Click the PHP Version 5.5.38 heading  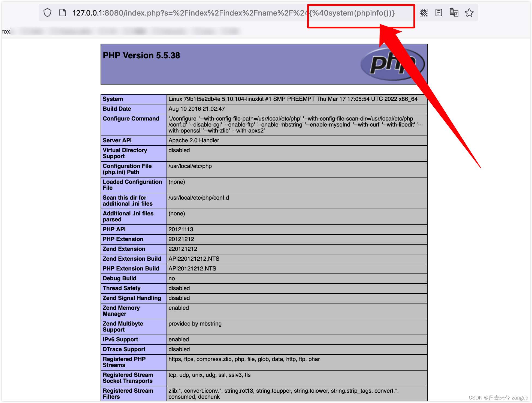click(x=141, y=56)
